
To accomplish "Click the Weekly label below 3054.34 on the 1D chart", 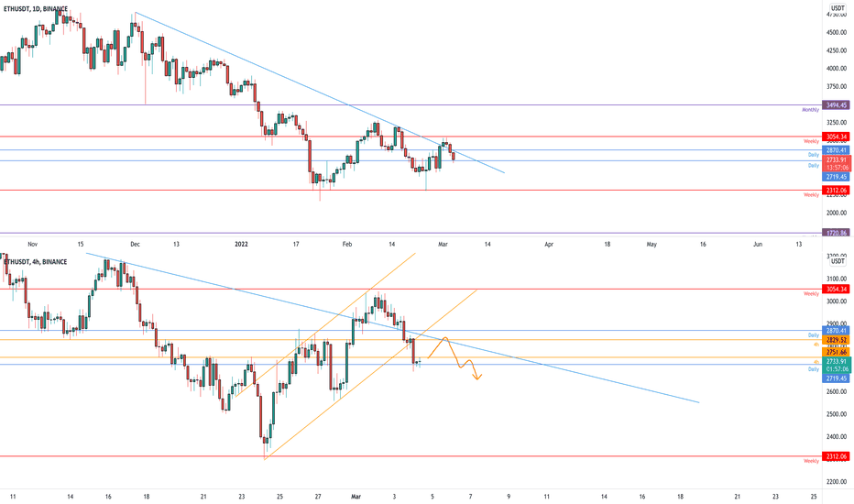I will pos(812,142).
